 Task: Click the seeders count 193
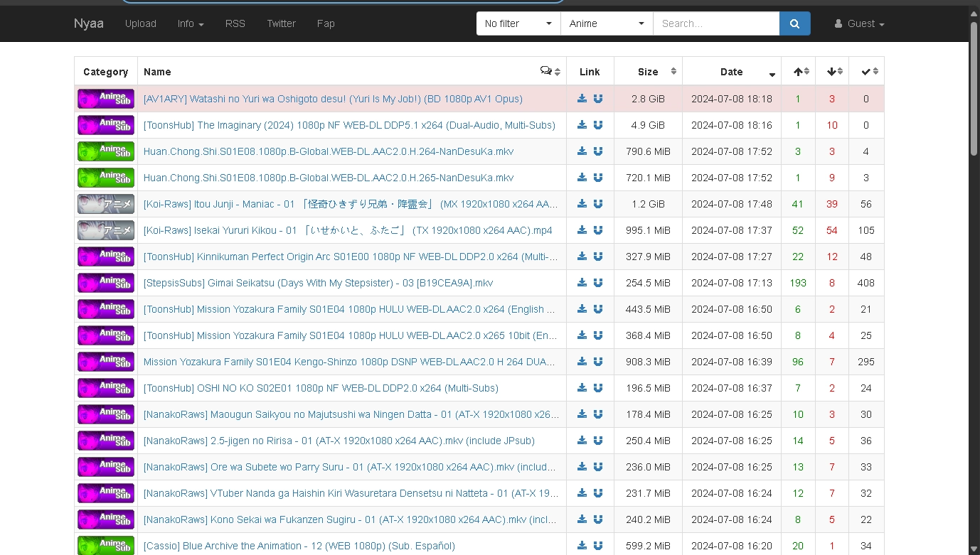(x=798, y=283)
